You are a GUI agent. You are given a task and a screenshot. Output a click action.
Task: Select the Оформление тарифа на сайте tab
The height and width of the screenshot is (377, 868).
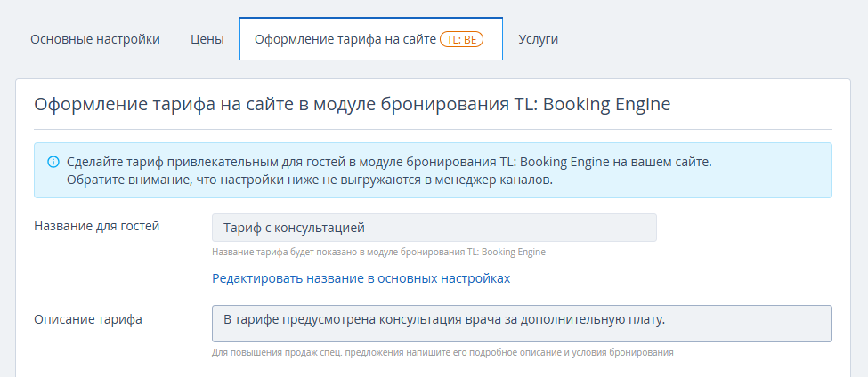coord(371,39)
